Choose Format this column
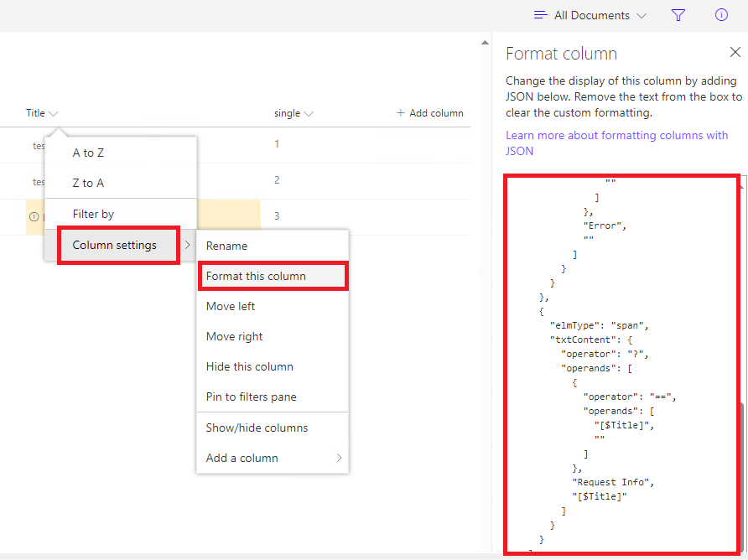748x560 pixels. pyautogui.click(x=273, y=276)
